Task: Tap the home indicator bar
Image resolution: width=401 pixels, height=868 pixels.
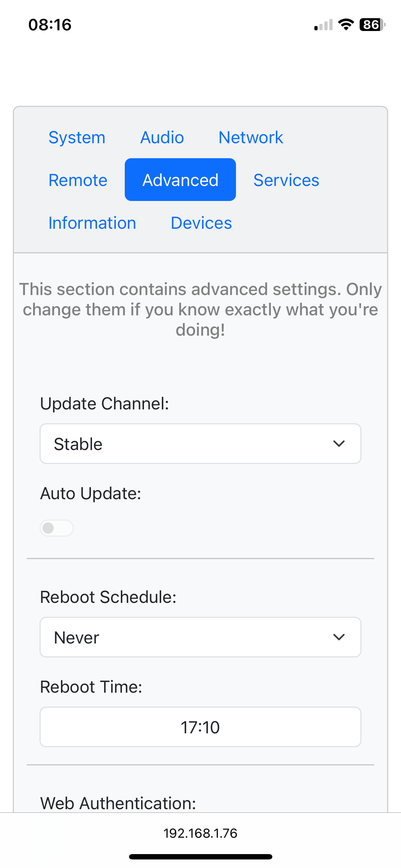Action: (x=200, y=857)
